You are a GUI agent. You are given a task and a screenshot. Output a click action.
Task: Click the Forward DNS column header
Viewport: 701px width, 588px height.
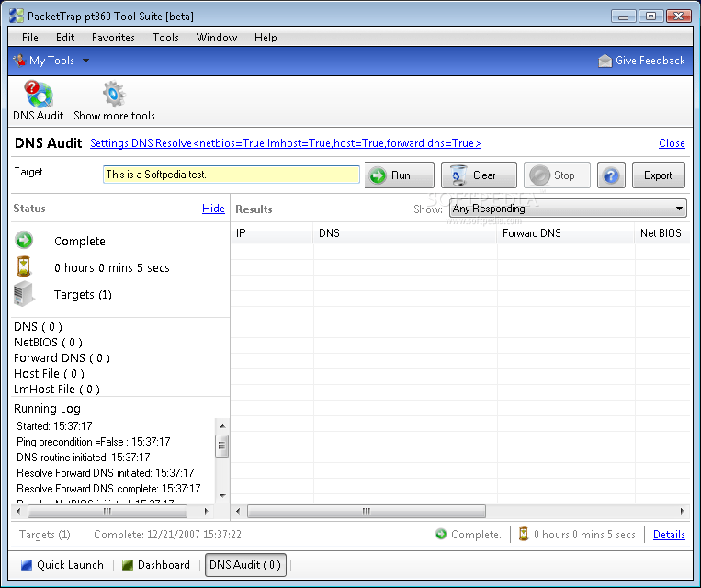[566, 233]
